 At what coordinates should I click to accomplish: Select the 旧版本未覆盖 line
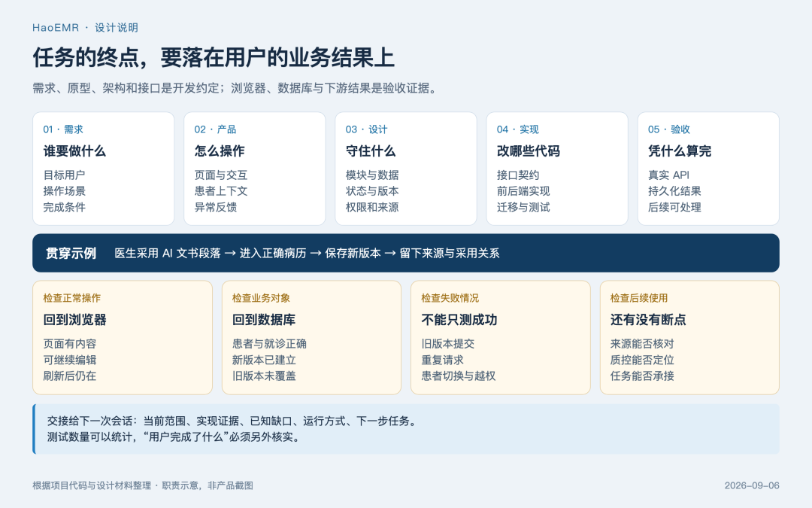coord(264,376)
